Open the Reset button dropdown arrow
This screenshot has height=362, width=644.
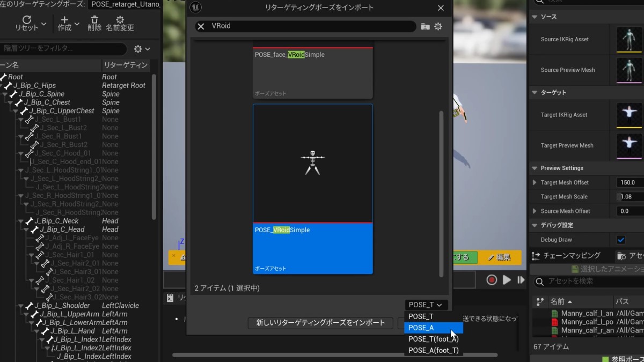coord(44,24)
